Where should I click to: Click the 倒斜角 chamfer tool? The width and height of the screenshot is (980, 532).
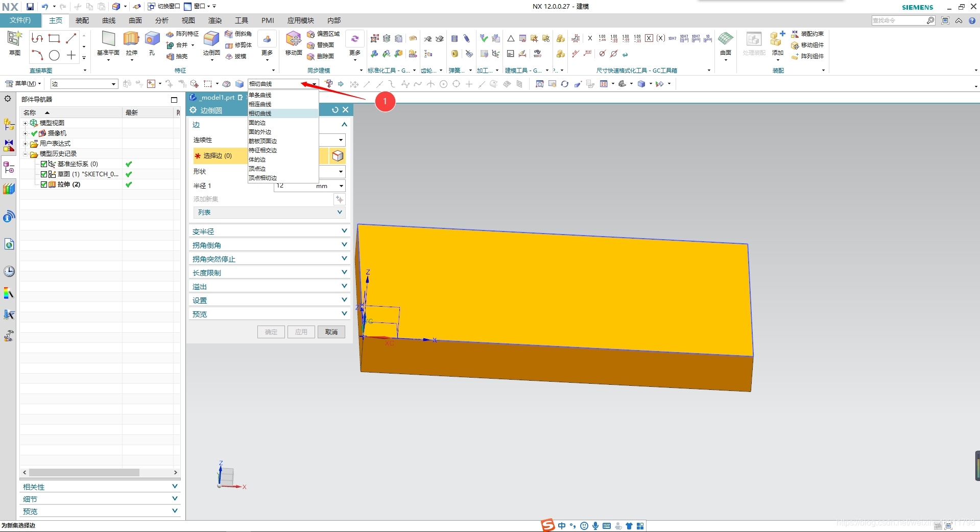pyautogui.click(x=238, y=34)
